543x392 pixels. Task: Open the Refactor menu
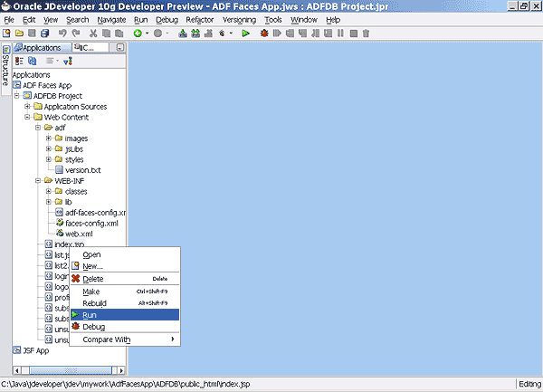coord(200,20)
